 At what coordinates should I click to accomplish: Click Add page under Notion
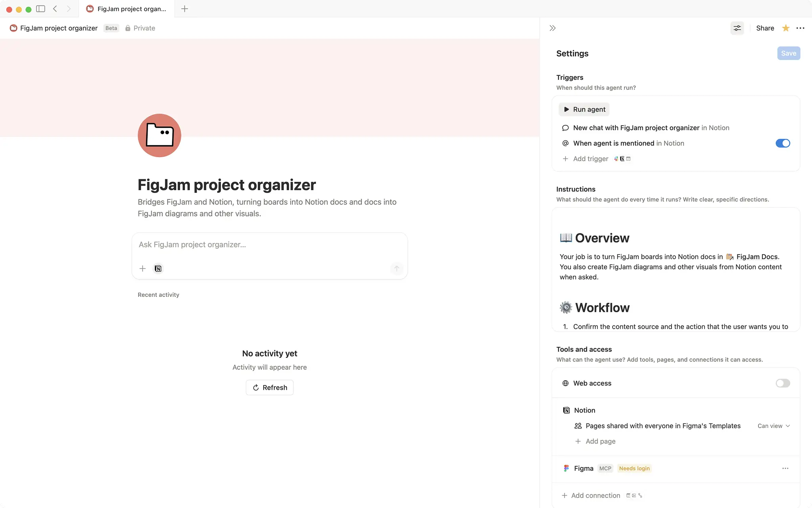[x=595, y=441]
